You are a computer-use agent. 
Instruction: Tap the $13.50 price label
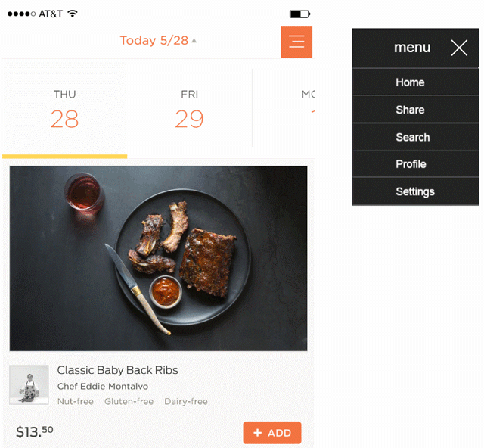click(35, 432)
